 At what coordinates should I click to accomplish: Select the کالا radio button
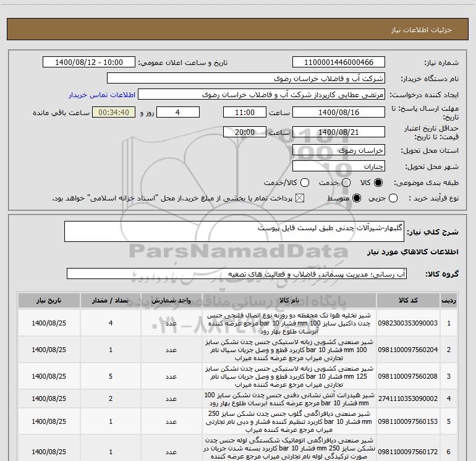(x=378, y=183)
